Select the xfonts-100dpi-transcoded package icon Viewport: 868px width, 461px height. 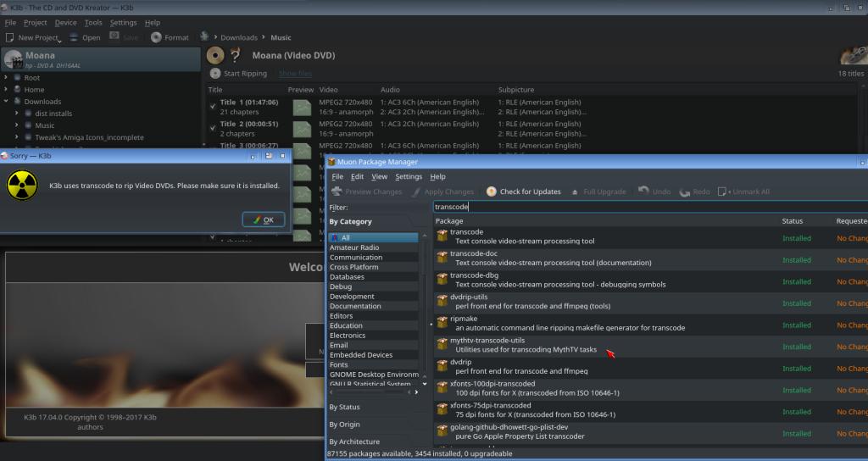(442, 387)
